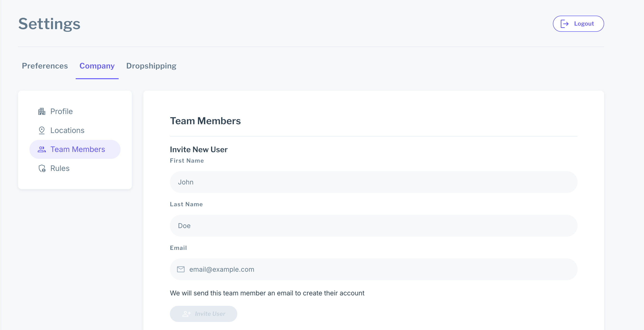
Task: Click the people icon beside Team Members
Action: coord(42,149)
